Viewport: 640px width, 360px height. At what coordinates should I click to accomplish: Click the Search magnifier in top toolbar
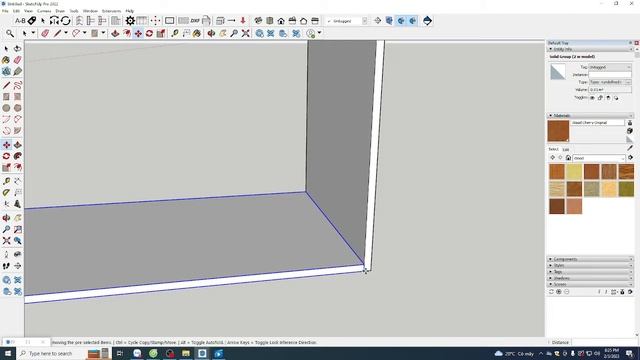(10, 33)
